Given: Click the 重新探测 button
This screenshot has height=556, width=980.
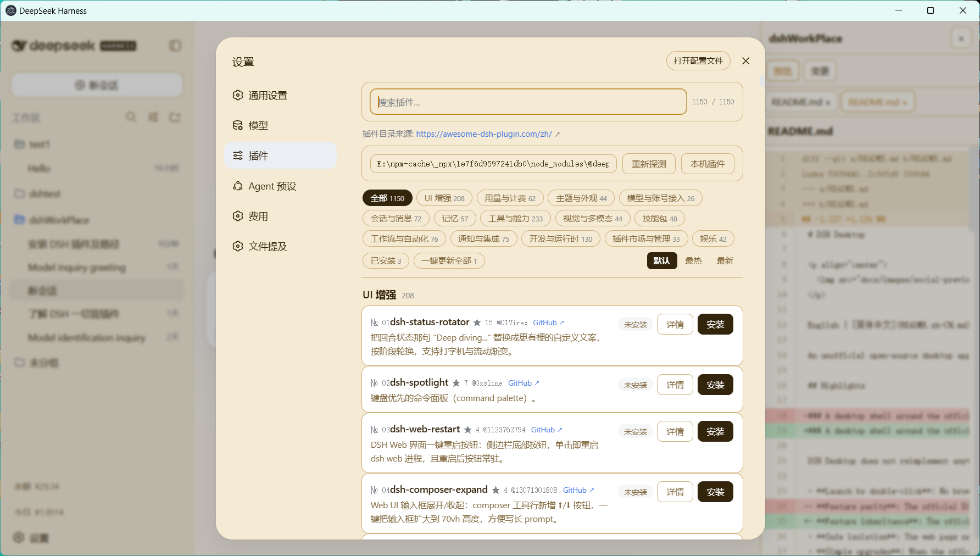Looking at the screenshot, I should pyautogui.click(x=649, y=164).
